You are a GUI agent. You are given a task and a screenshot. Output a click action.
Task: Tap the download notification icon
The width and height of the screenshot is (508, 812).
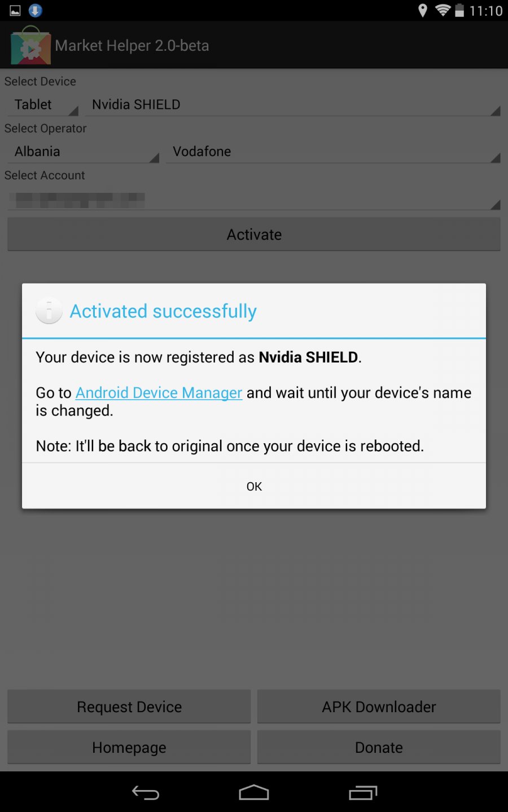(x=35, y=10)
